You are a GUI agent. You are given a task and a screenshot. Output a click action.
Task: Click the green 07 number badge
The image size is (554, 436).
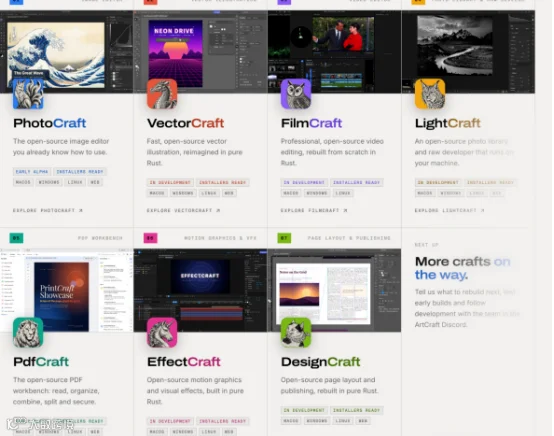tap(284, 238)
